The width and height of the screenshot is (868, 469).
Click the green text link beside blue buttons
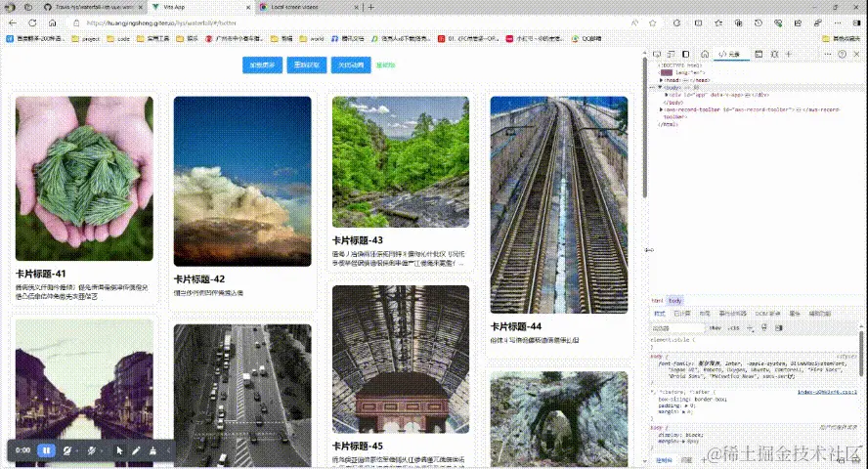(385, 65)
